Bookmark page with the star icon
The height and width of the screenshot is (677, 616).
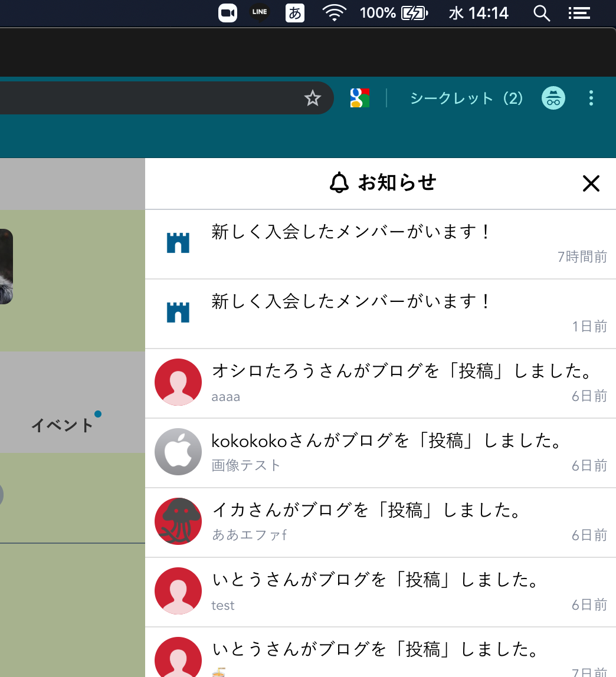click(313, 98)
